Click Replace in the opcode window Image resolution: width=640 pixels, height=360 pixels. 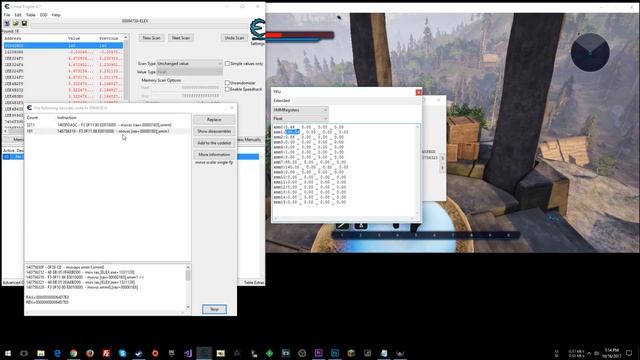click(214, 120)
